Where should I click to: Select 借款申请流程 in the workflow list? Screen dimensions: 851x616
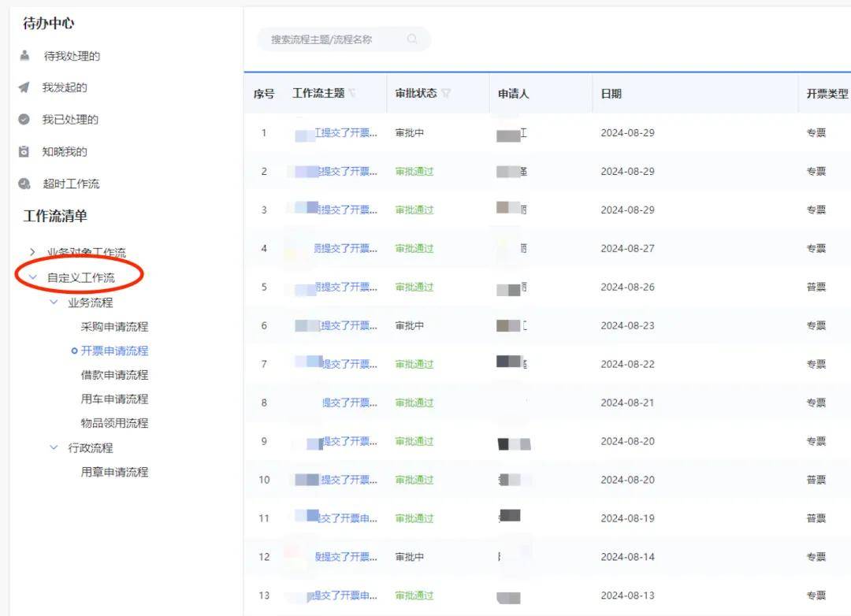tap(114, 375)
